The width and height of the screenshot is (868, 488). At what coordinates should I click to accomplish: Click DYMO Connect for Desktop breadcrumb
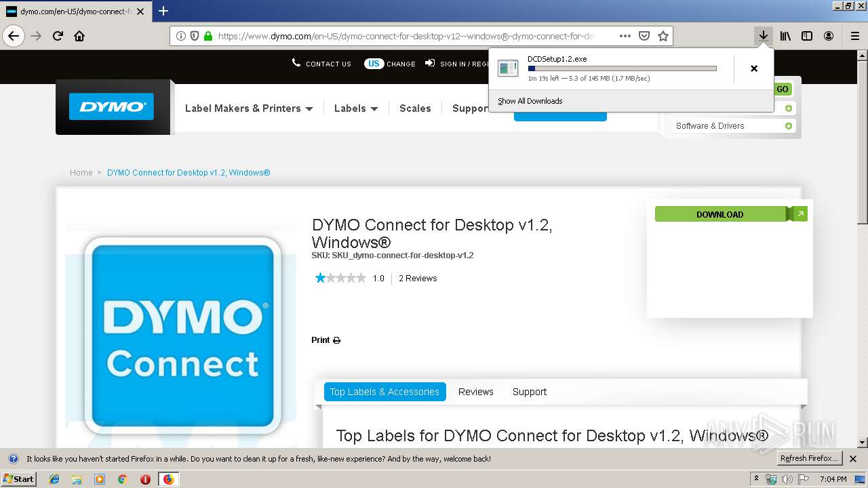click(189, 173)
